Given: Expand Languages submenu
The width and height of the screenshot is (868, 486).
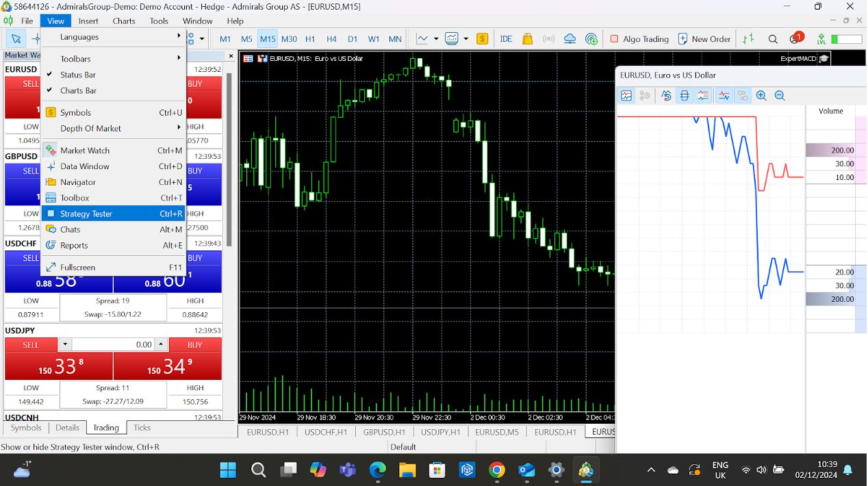Looking at the screenshot, I should (114, 37).
